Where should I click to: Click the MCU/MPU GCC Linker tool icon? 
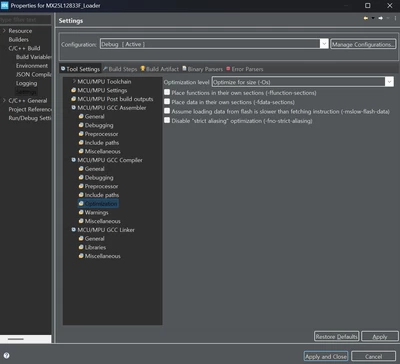pyautogui.click(x=74, y=230)
